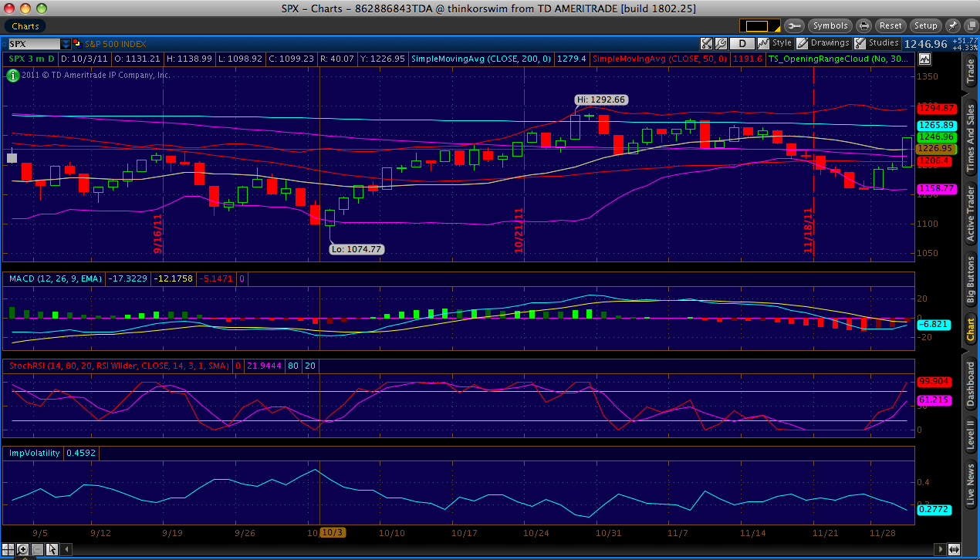Viewport: 980px width, 560px height.
Task: Click the 1158.77 magenta price label
Action: coord(937,188)
